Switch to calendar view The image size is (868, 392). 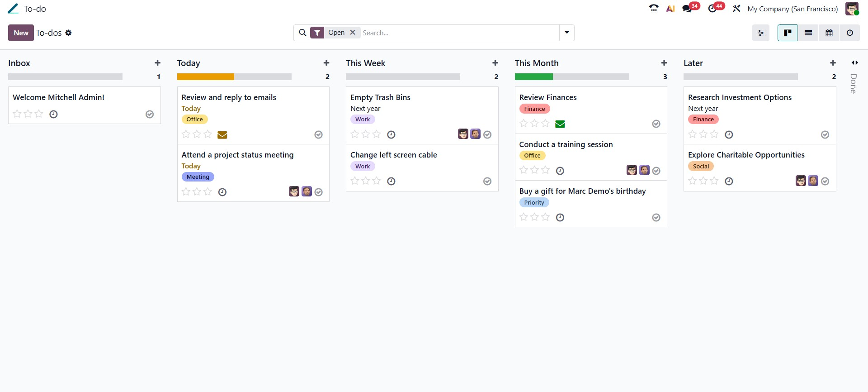point(829,33)
